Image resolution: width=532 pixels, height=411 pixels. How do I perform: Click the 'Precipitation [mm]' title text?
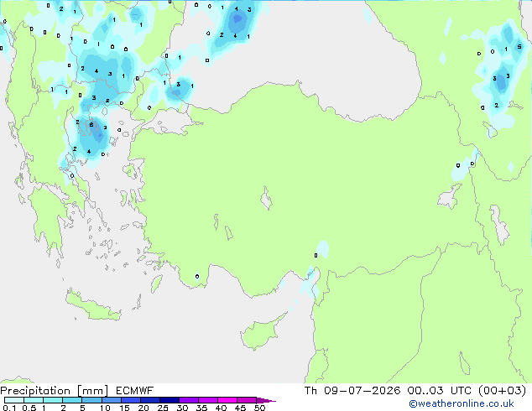coord(55,391)
